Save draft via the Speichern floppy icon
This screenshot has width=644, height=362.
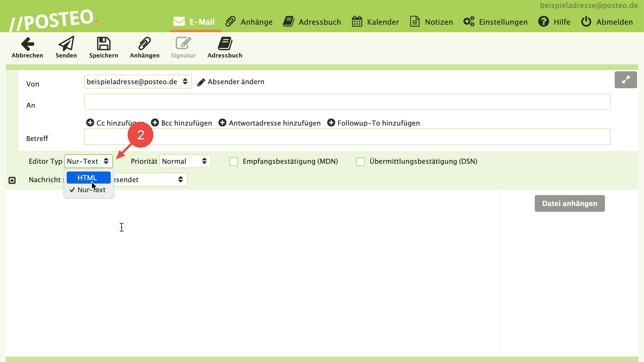[x=103, y=44]
